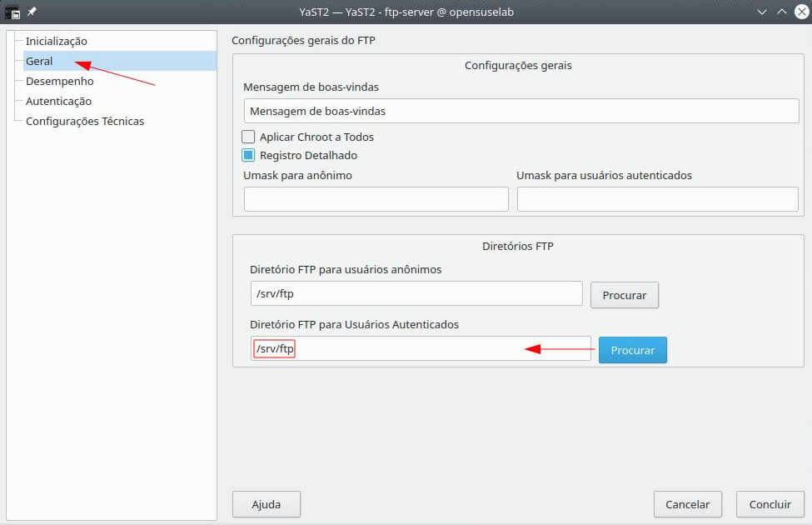812x525 pixels.
Task: Go to Desempenho settings
Action: tap(59, 81)
